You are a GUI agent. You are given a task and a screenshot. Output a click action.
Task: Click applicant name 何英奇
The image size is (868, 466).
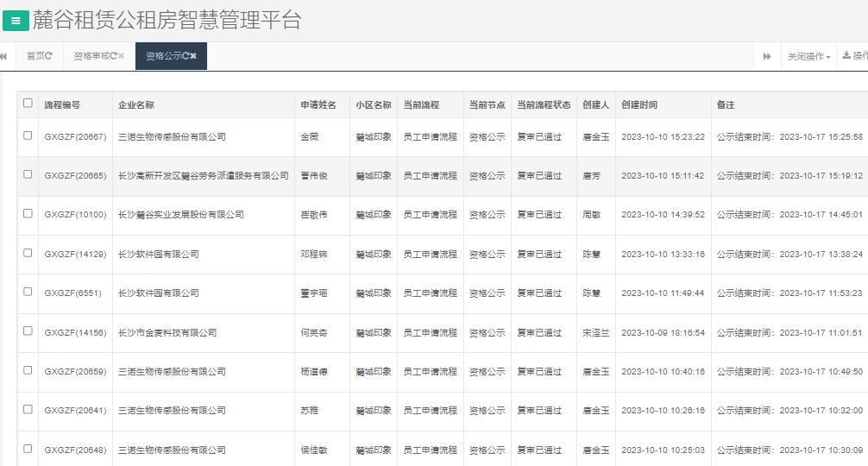pyautogui.click(x=314, y=332)
